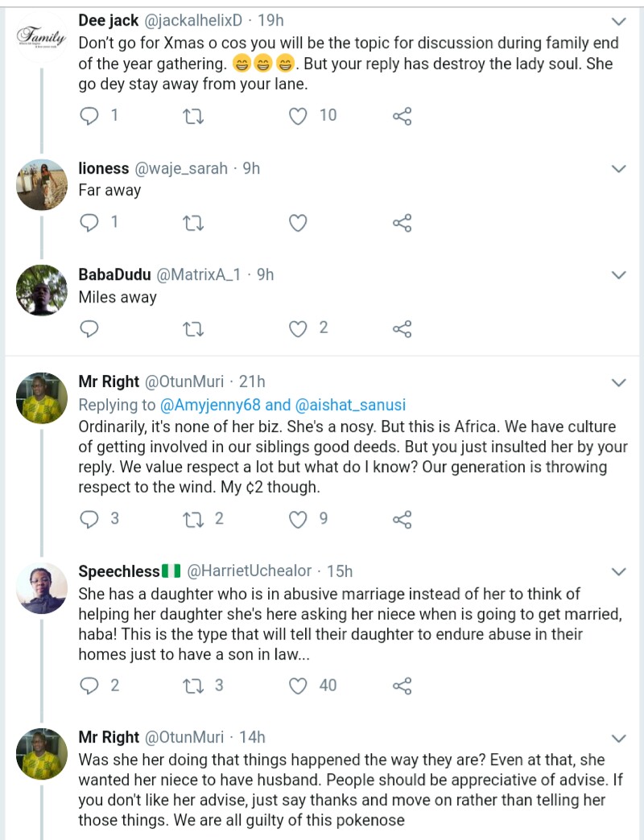The image size is (644, 840).
Task: Open lioness's profile avatar
Action: 42,185
